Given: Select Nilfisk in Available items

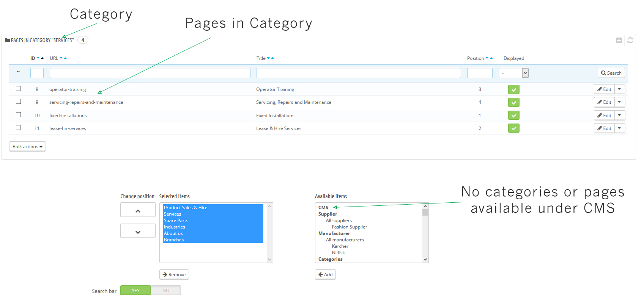Looking at the screenshot, I should [x=339, y=253].
